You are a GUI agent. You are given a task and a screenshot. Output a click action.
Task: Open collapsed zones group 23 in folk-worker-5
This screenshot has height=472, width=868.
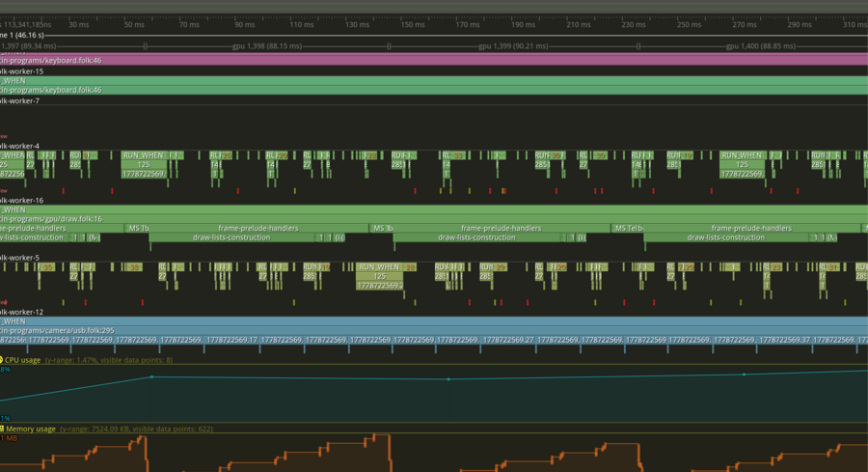(776, 267)
